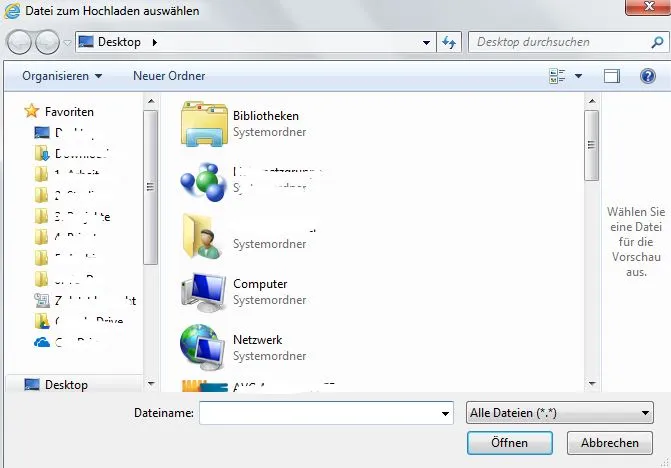Image resolution: width=671 pixels, height=468 pixels.
Task: Select the Netzwerk globe icon
Action: 202,347
